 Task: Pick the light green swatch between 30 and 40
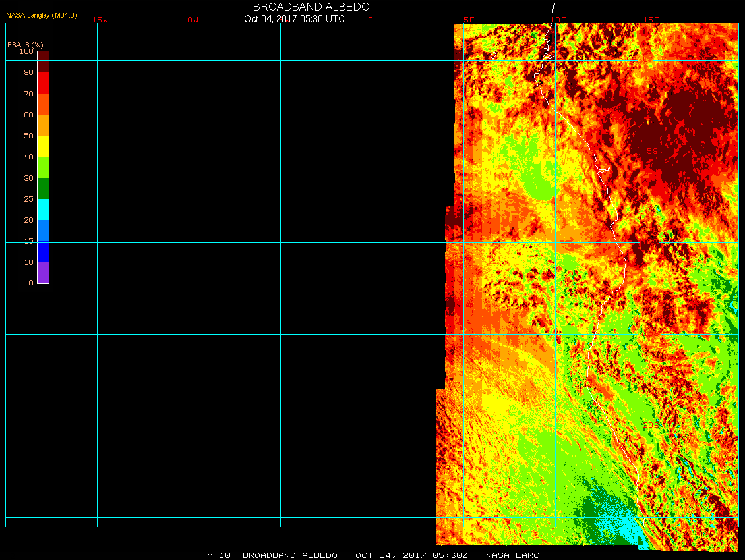[44, 167]
